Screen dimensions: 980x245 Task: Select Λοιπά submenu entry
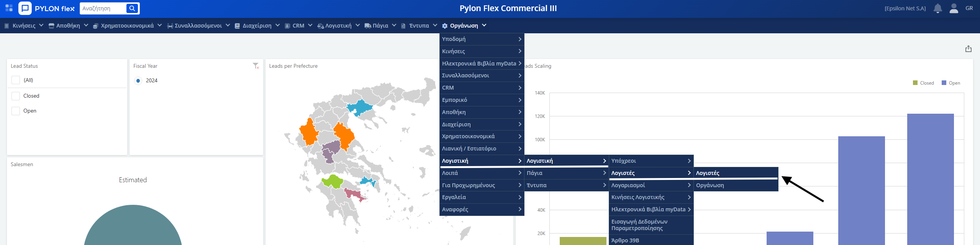482,173
